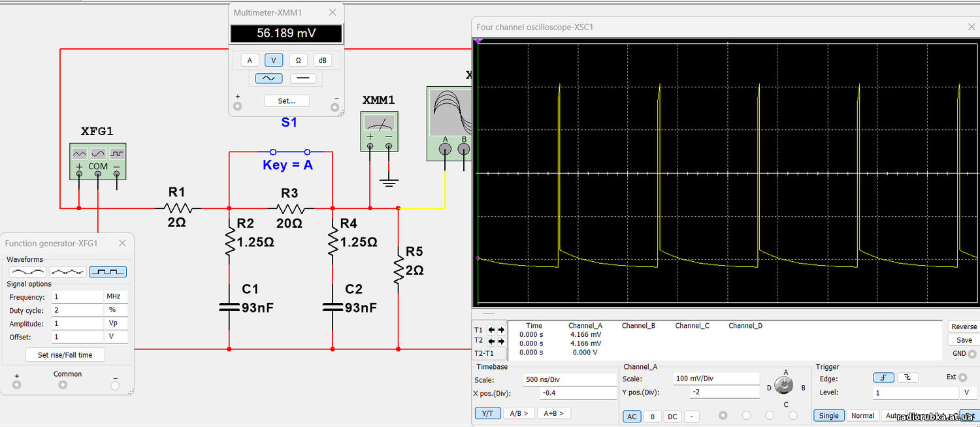Move cursor T1 left with its arrow
The width and height of the screenshot is (980, 427).
(x=492, y=330)
